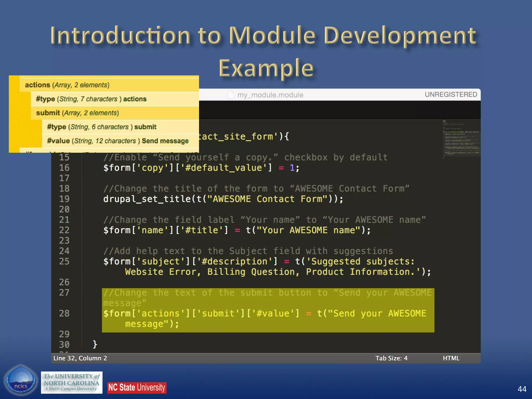
Task: Select the #type String submit row
Action: [x=102, y=127]
